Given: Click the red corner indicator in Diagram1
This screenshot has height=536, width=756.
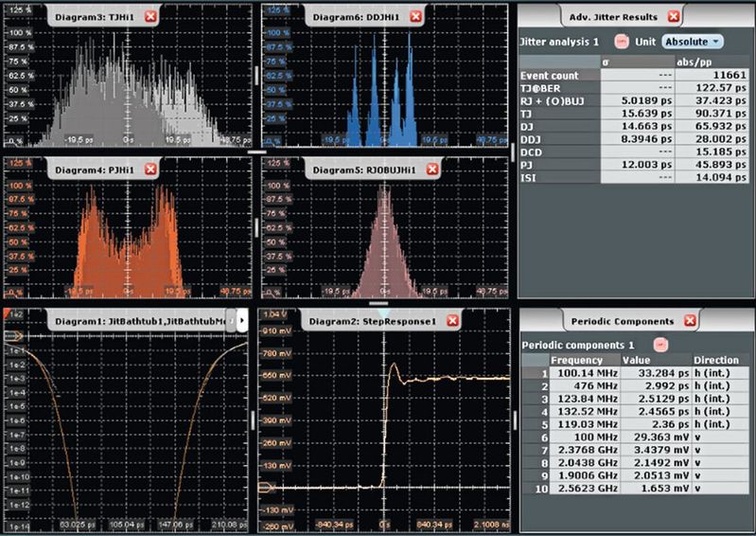Looking at the screenshot, I should click(x=7, y=313).
